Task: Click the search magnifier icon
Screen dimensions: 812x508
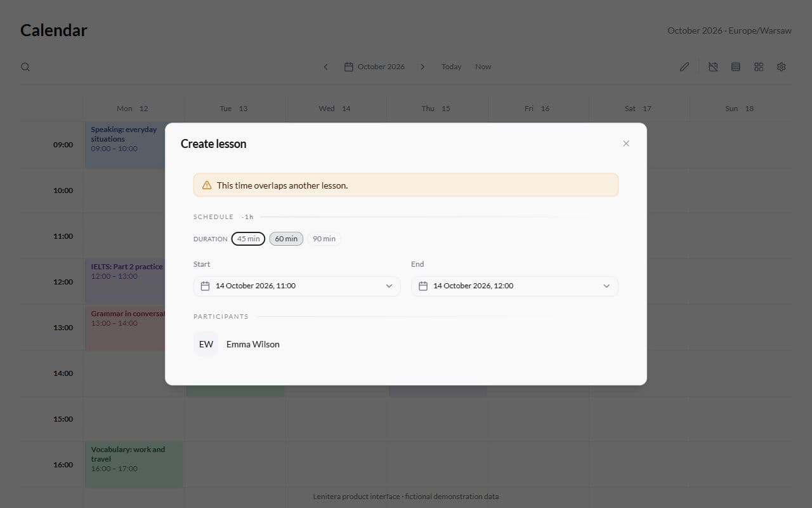Action: pos(25,67)
